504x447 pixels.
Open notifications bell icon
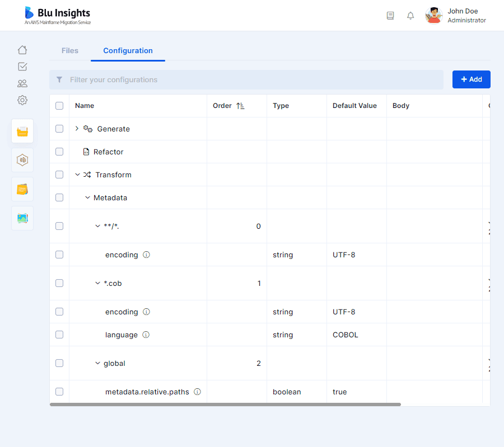410,16
